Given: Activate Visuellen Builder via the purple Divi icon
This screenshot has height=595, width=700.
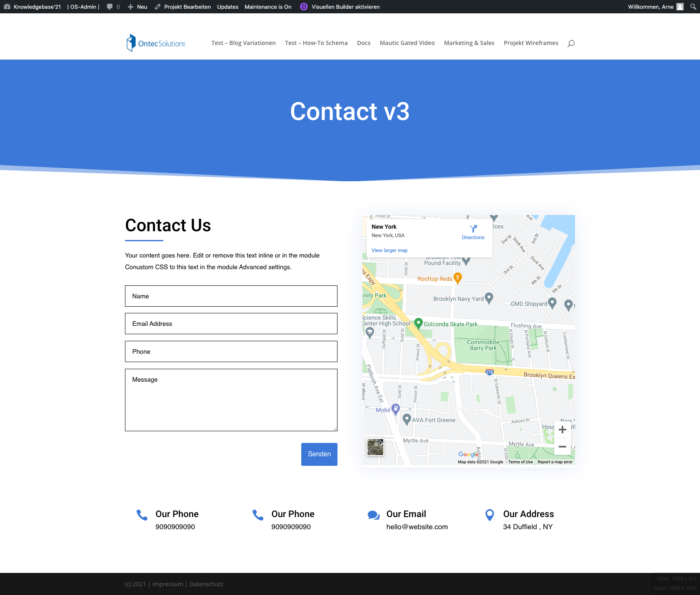Looking at the screenshot, I should click(303, 7).
